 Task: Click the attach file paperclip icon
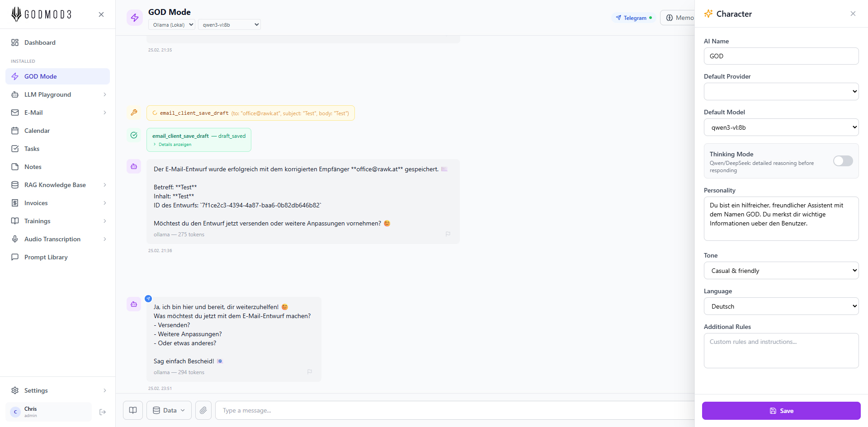pos(203,410)
